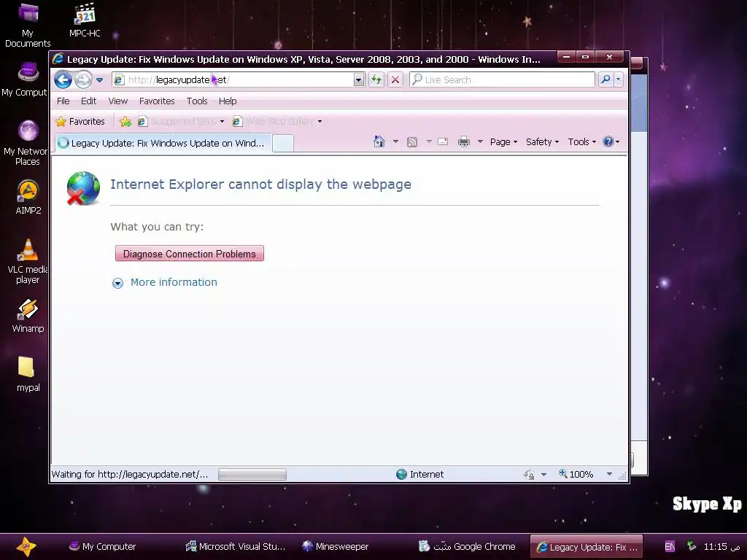Refresh the page with green arrows icon
Viewport: 747px width, 560px height.
coord(376,79)
